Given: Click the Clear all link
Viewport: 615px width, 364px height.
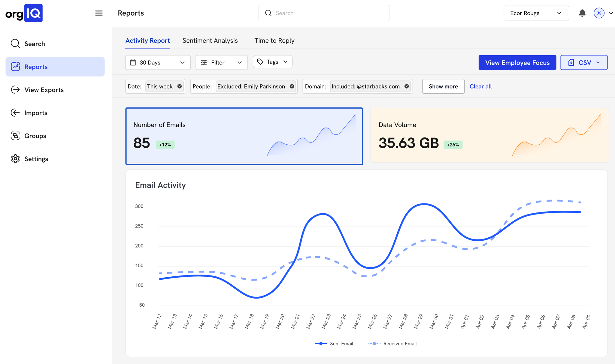Looking at the screenshot, I should point(480,86).
